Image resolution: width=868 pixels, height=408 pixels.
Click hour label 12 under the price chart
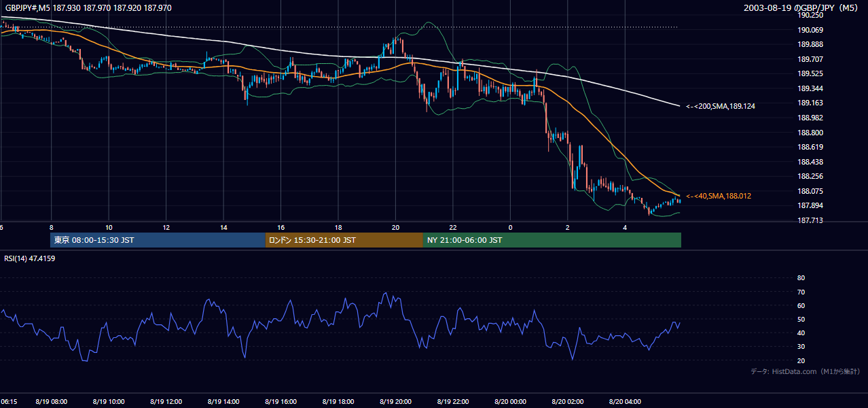[166, 227]
